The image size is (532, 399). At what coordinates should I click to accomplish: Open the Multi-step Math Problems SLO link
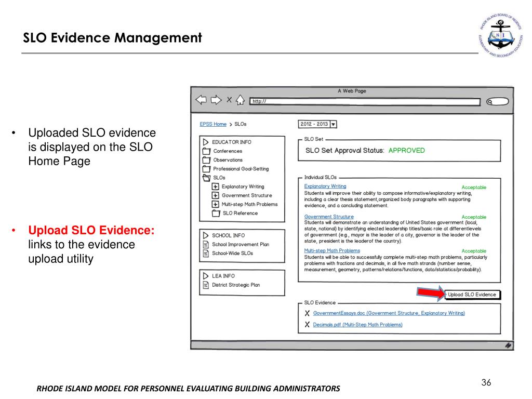tap(332, 251)
